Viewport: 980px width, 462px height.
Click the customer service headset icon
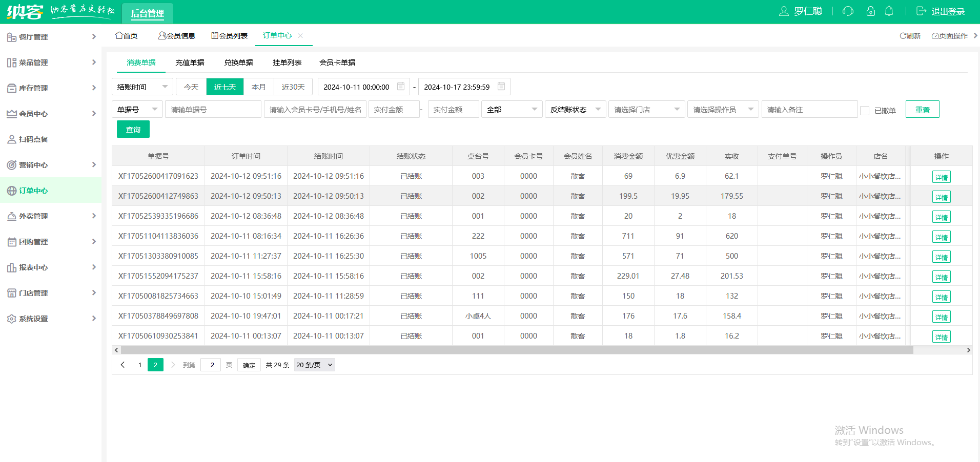(848, 11)
